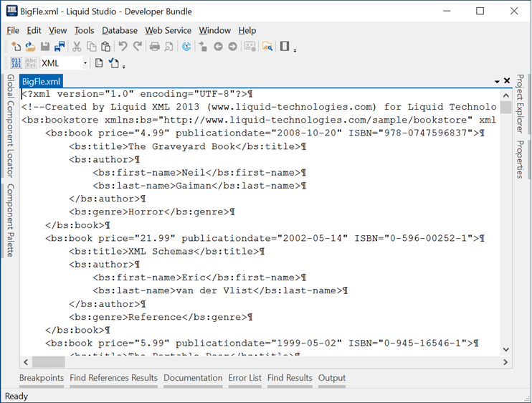Image resolution: width=532 pixels, height=403 pixels.
Task: Open the Help menu
Action: tap(247, 31)
